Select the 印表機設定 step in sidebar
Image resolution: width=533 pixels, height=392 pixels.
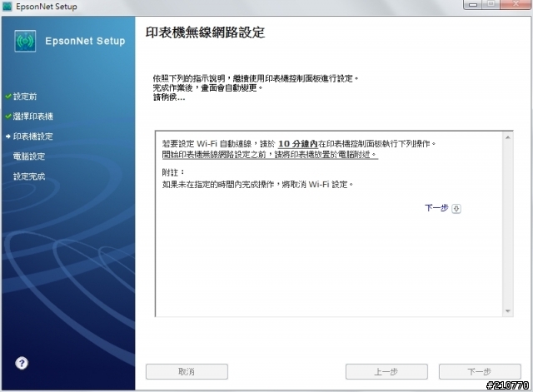coord(33,136)
